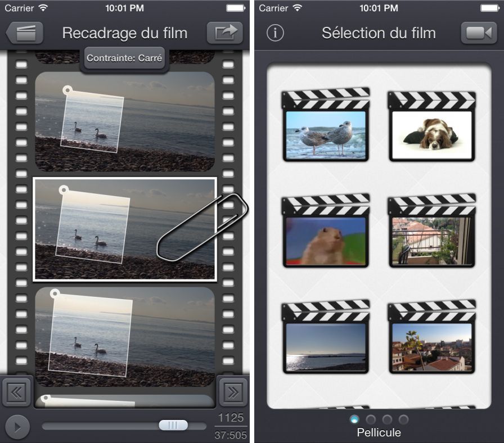
Task: Select the first page indicator dot
Action: click(x=355, y=419)
